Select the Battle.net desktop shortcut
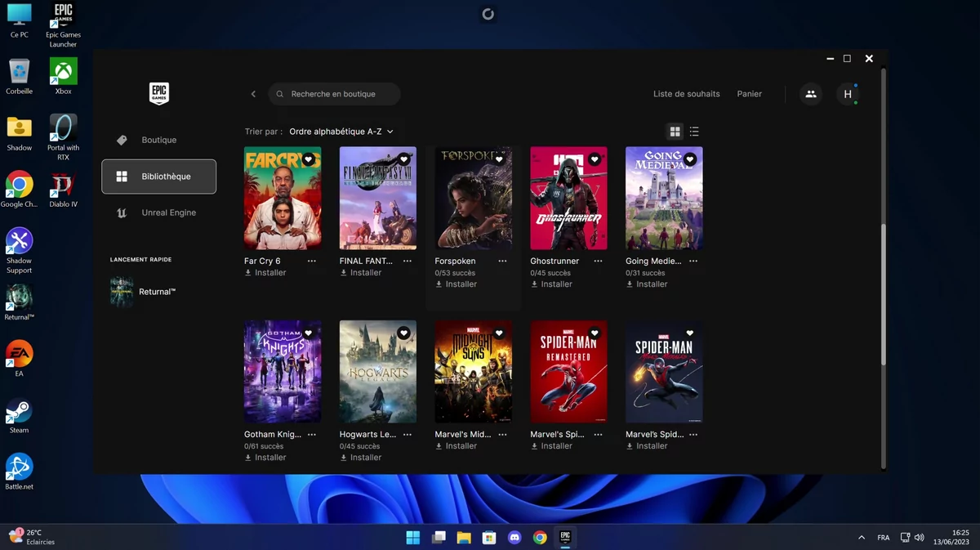Screen dimensions: 980x550 (19, 472)
